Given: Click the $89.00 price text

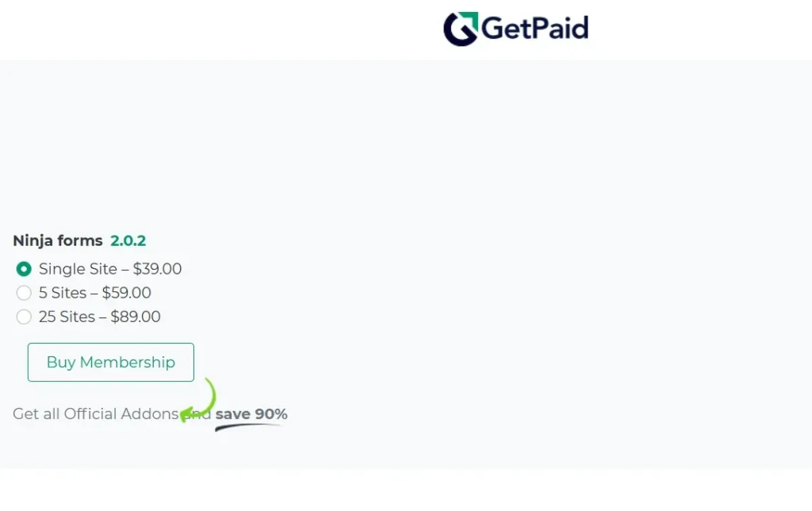Looking at the screenshot, I should [136, 317].
